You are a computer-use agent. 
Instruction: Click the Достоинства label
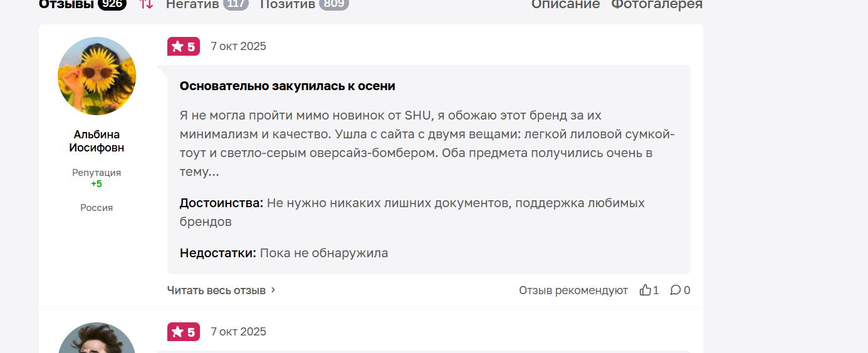(x=222, y=203)
